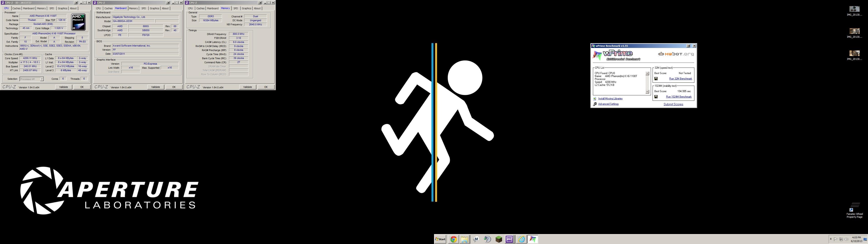
Task: Open the Action Center flag tray icon
Action: pos(836,239)
